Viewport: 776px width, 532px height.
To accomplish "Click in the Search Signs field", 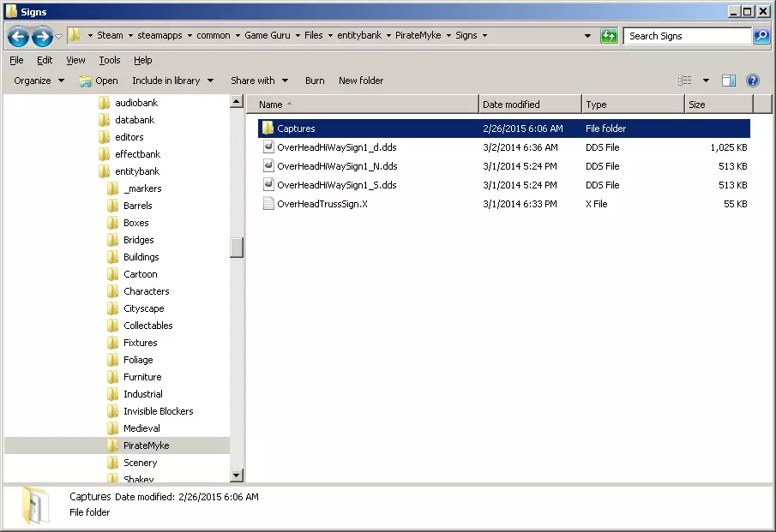I will [686, 36].
